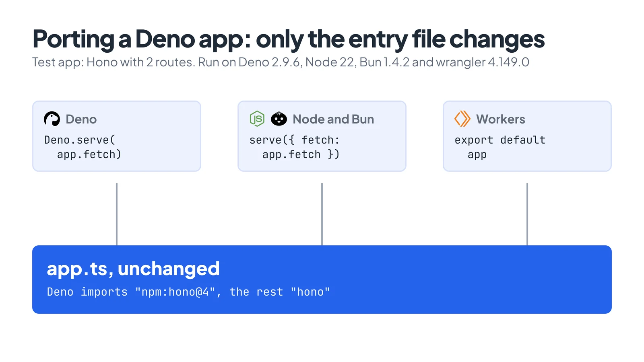
Task: Click the green Node.js hexagon icon
Action: [257, 119]
